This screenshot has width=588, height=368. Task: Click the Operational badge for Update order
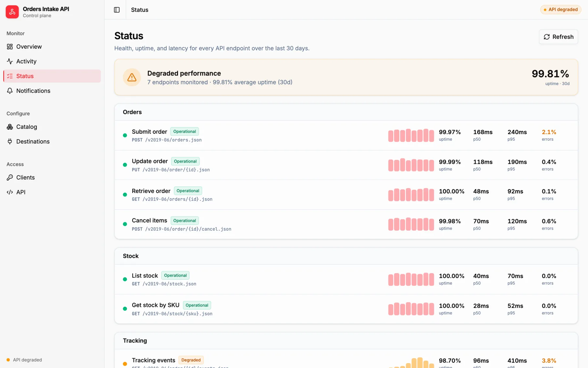tap(185, 161)
